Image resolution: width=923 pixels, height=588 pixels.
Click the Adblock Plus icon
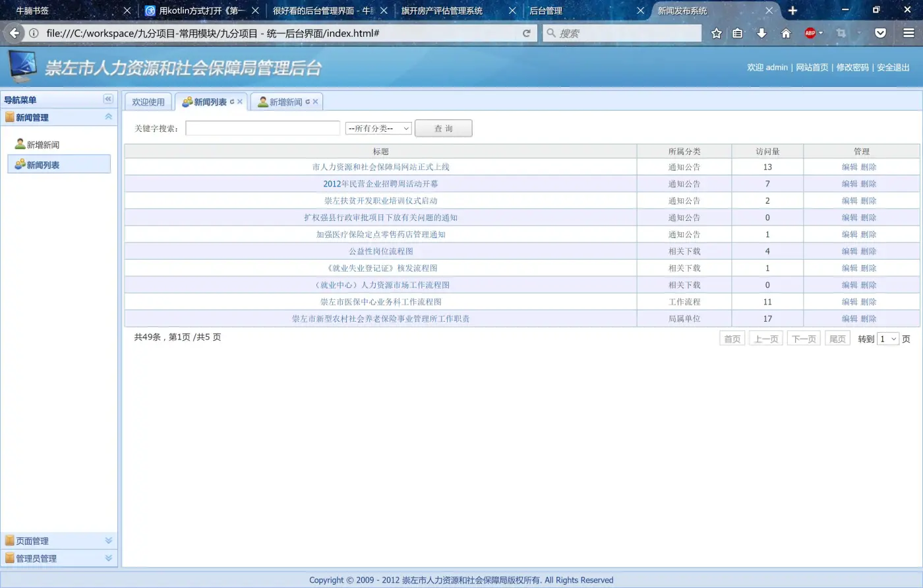coord(810,33)
